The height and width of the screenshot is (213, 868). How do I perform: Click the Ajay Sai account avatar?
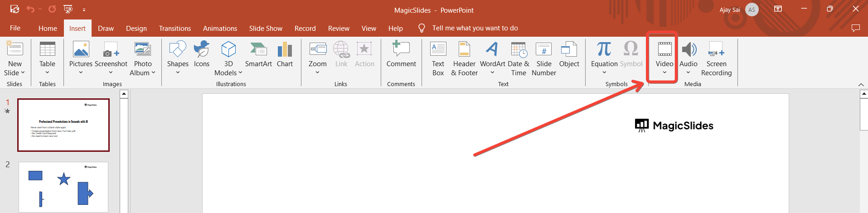(x=752, y=10)
